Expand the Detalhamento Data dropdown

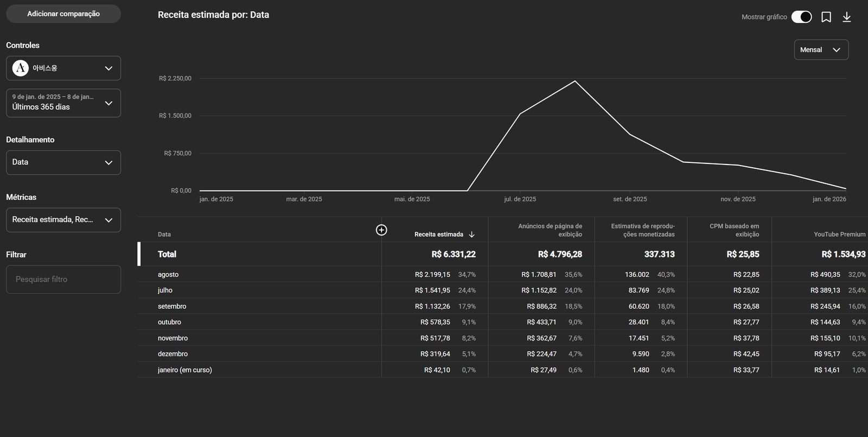pos(63,162)
